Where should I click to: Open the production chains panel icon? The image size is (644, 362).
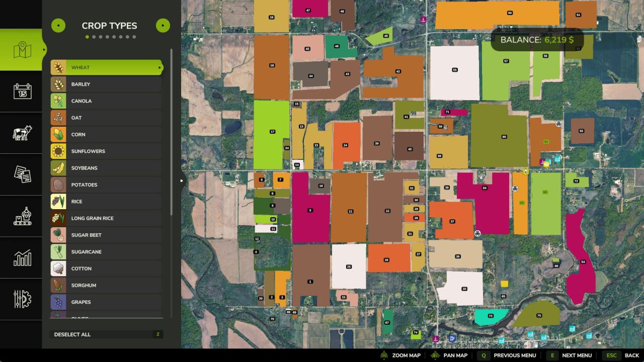click(x=21, y=216)
